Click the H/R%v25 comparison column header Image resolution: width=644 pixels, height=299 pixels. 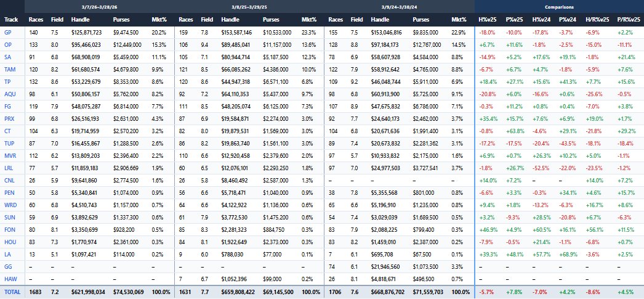[597, 19]
